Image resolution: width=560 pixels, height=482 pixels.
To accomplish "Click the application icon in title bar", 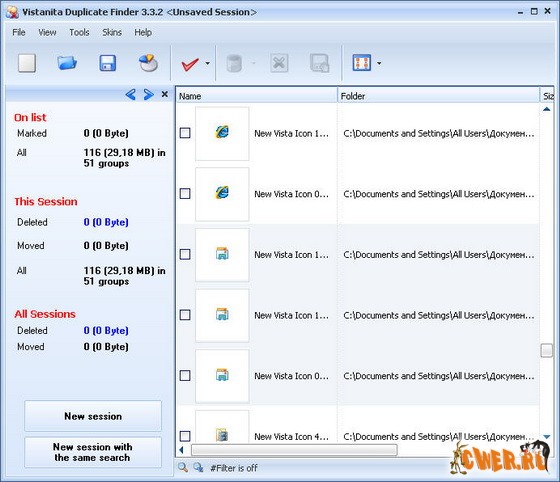I will pos(12,12).
